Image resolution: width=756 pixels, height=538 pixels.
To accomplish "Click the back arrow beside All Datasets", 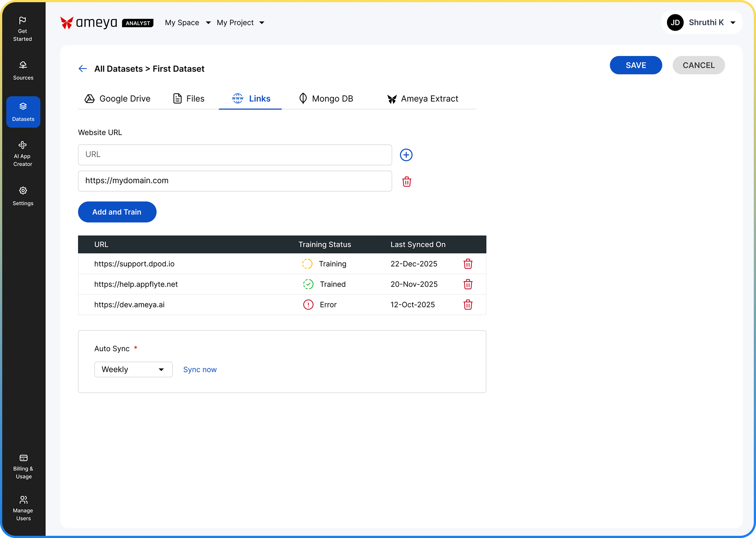I will click(x=83, y=69).
